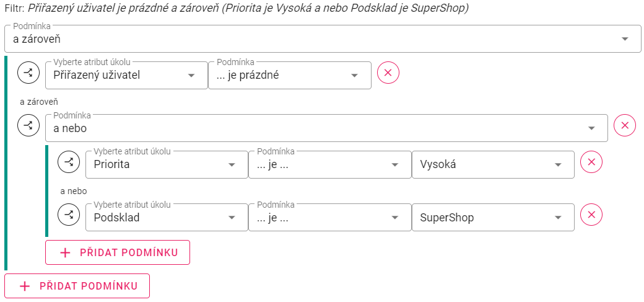Open the condition dropdown in the Podsklad row
Screen dimensions: 644x302
tap(329, 218)
